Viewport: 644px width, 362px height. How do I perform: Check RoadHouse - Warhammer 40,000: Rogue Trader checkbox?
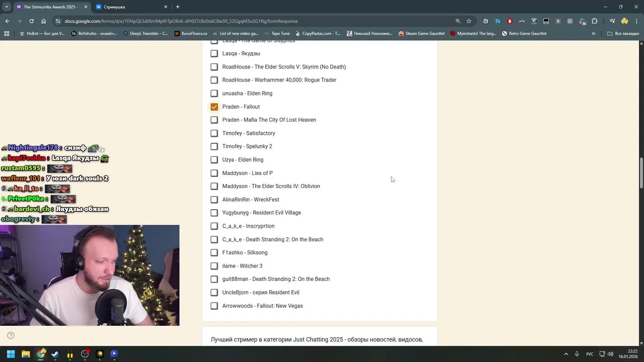(x=214, y=80)
